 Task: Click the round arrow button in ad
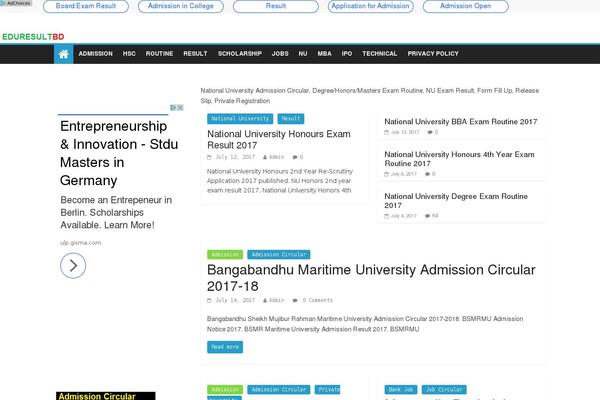point(73,266)
